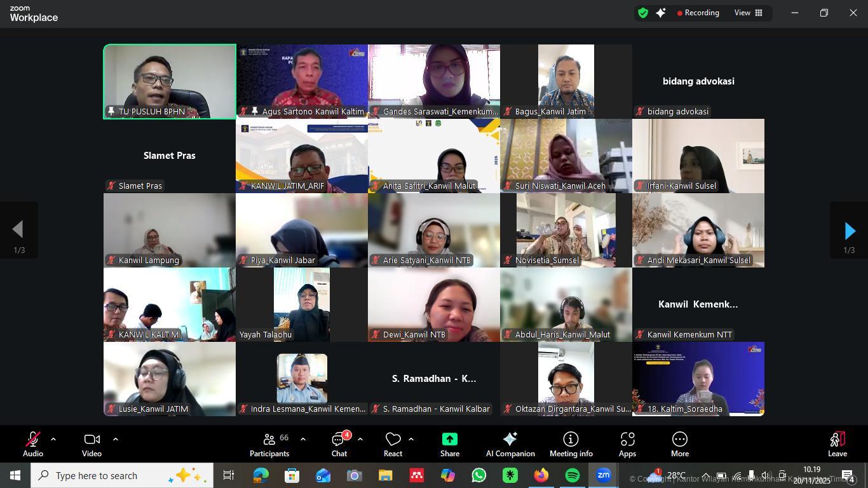Viewport: 868px width, 488px height.
Task: Expand the video settings arrow
Action: click(x=115, y=439)
